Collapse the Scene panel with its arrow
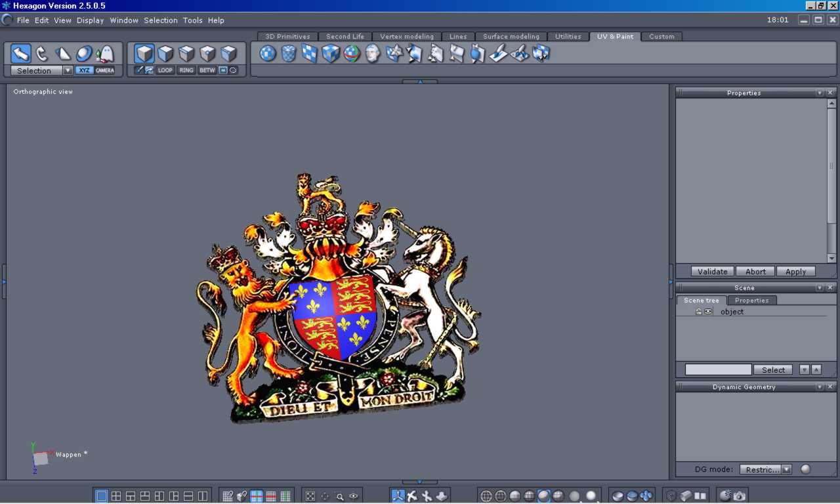This screenshot has height=504, width=840. click(x=820, y=288)
